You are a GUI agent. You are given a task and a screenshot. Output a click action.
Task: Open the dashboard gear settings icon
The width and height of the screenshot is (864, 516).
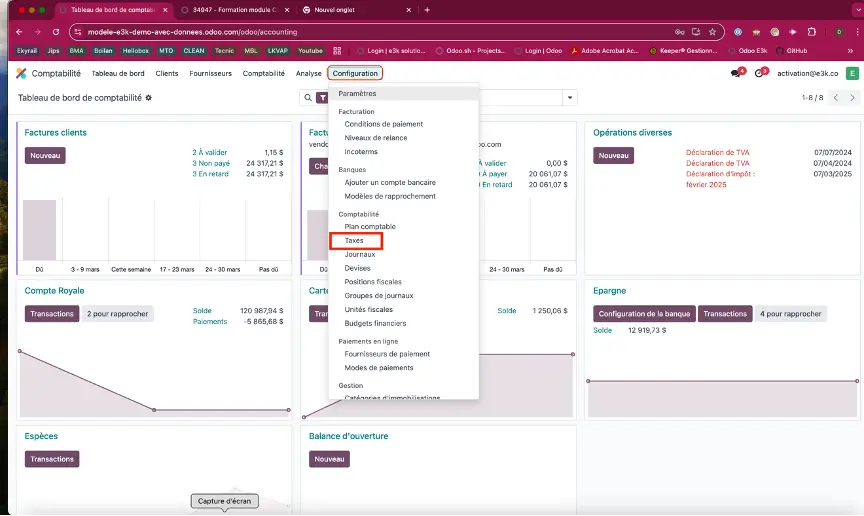(x=149, y=98)
